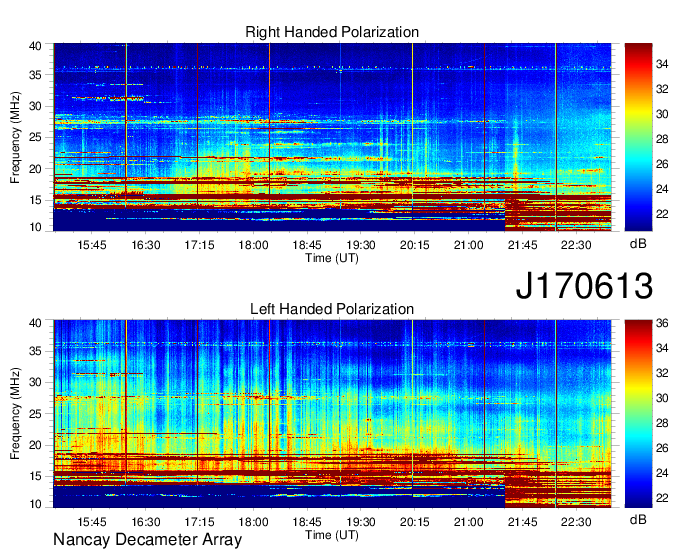Select the 22 value on left-handed color scale
The height and width of the screenshot is (552, 680).
662,498
